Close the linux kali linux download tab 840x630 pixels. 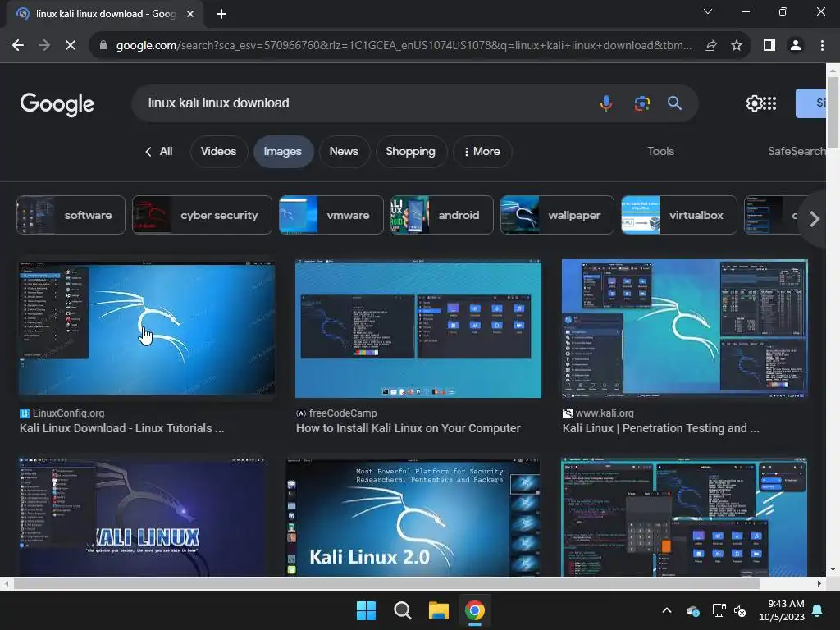tap(190, 14)
